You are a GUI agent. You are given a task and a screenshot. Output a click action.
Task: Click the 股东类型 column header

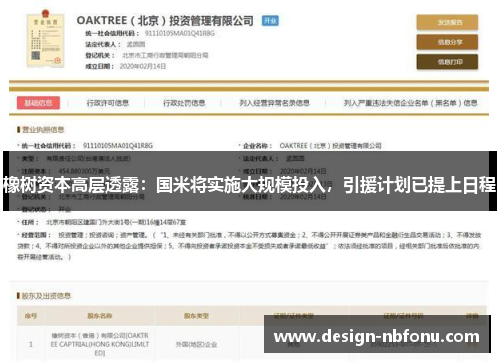(x=196, y=316)
